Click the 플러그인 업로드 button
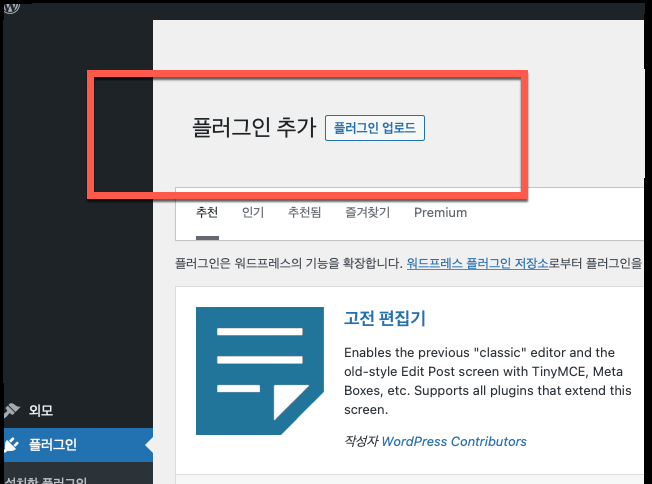This screenshot has height=484, width=652. click(375, 128)
